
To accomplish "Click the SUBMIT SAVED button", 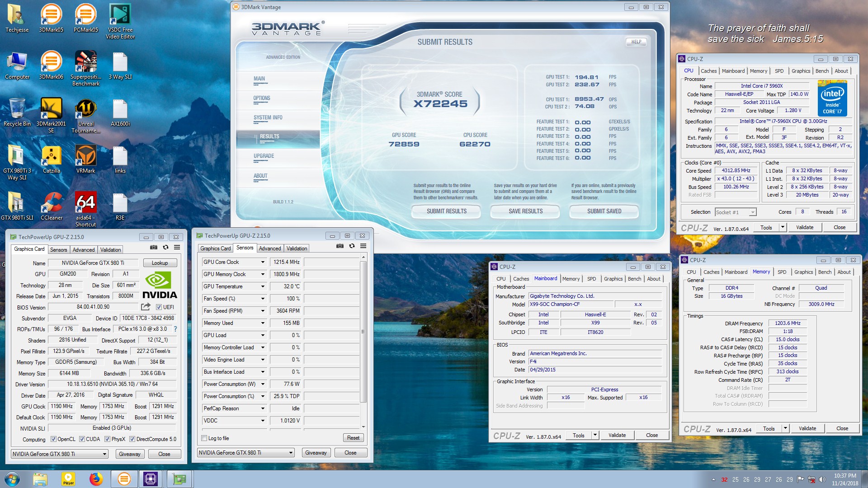I will 604,211.
